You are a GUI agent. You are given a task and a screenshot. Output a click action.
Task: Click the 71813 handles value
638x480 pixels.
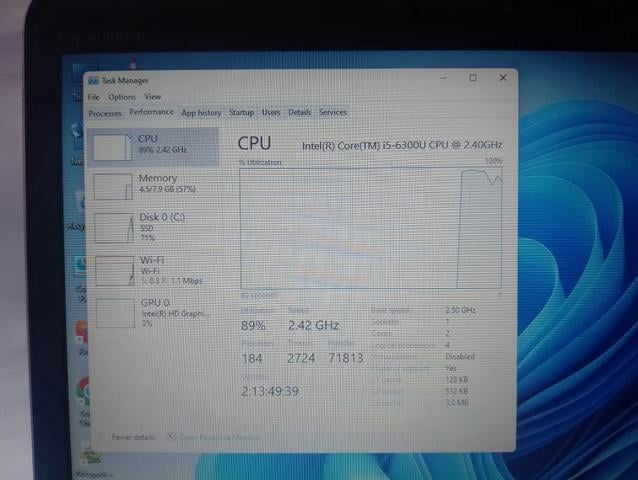click(346, 358)
